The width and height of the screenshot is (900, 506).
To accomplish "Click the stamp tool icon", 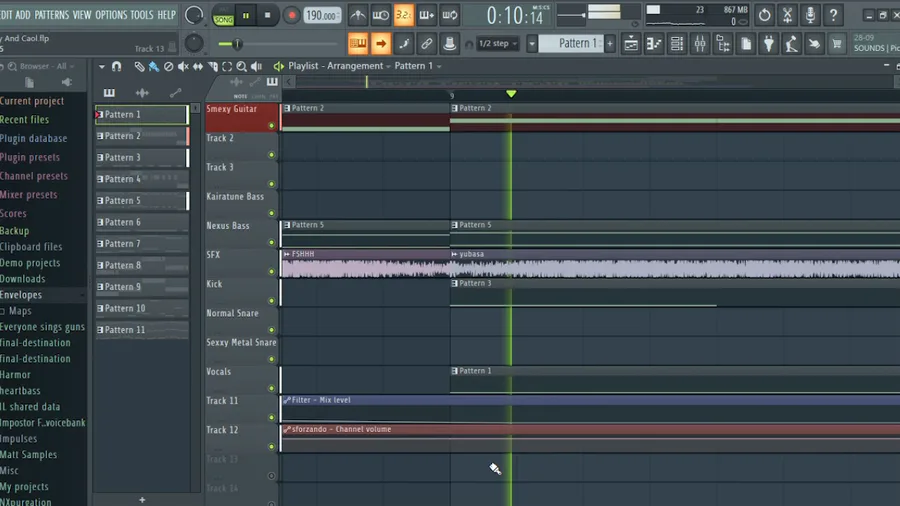I will 449,44.
